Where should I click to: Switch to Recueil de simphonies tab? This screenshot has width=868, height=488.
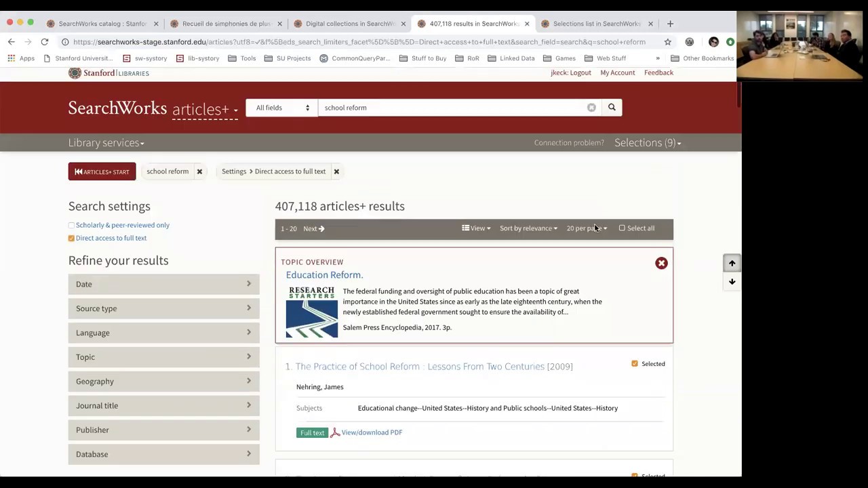[x=226, y=24]
